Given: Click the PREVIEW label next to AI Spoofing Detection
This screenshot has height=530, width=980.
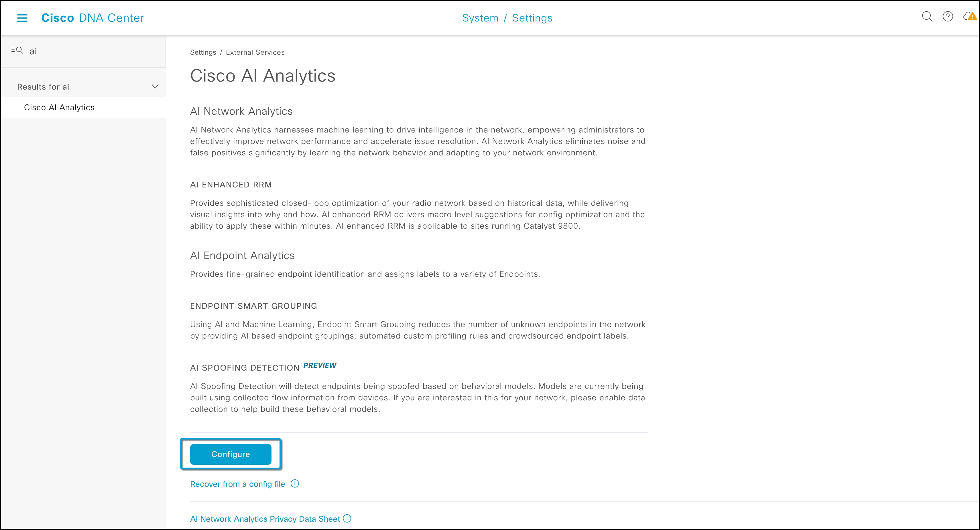Looking at the screenshot, I should [320, 365].
